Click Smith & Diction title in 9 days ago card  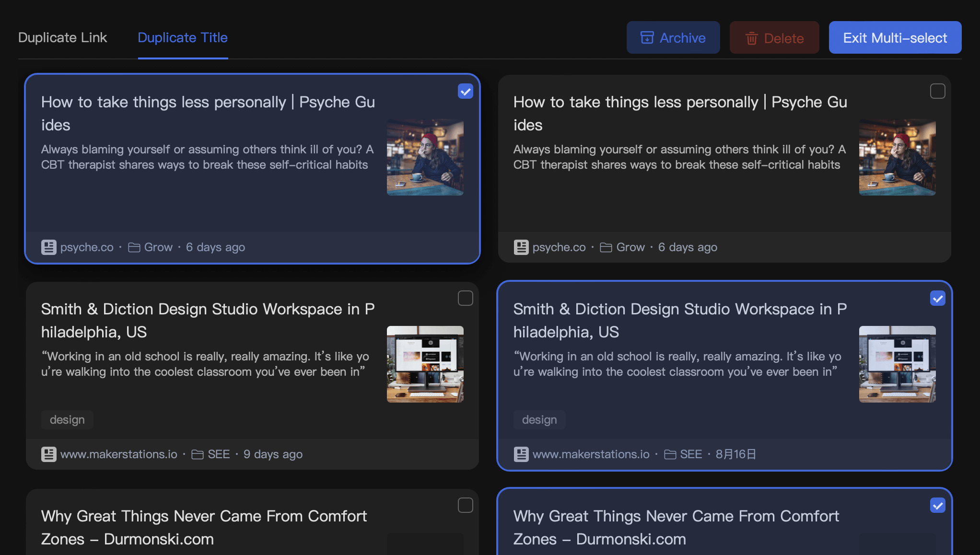point(208,321)
